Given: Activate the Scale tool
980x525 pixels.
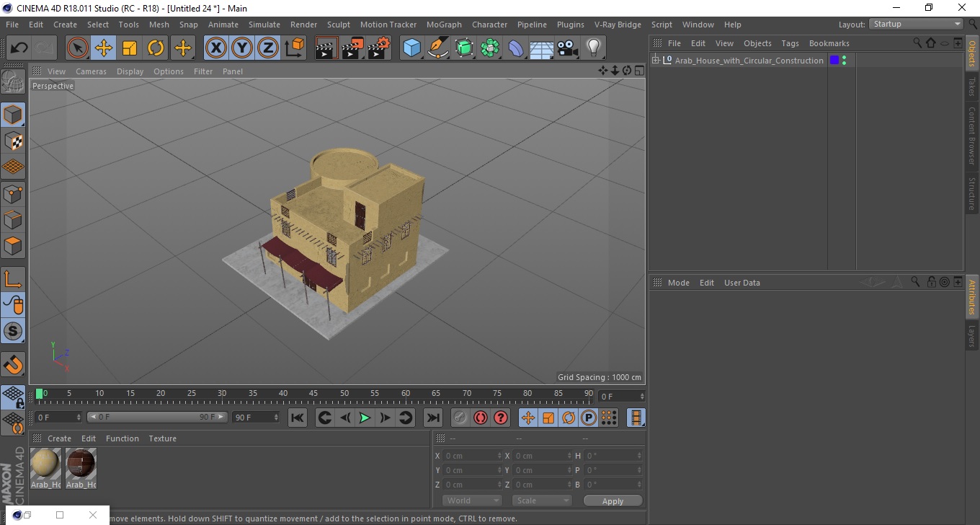Looking at the screenshot, I should [130, 48].
